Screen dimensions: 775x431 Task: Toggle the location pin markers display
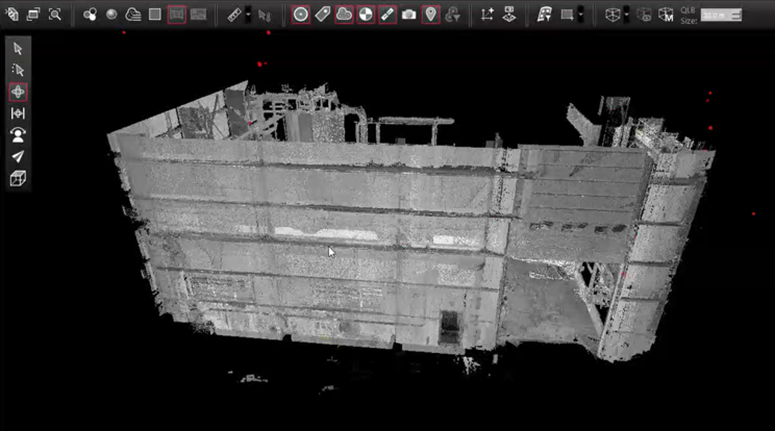pos(431,14)
